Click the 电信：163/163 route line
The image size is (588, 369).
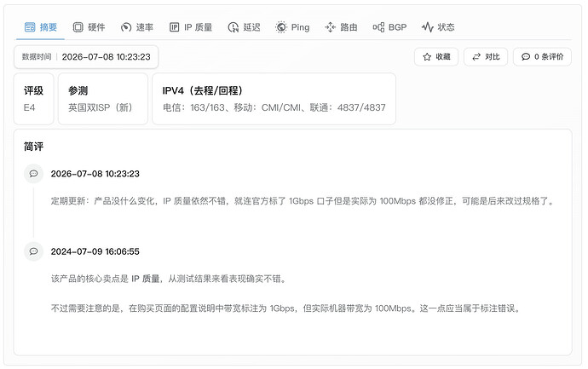coord(274,107)
